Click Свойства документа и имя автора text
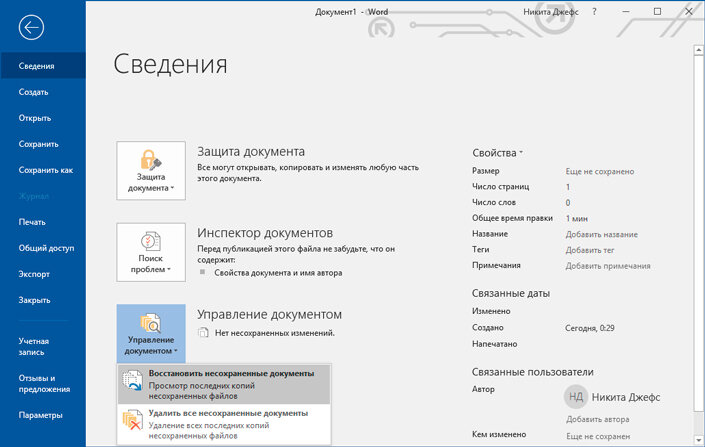Image resolution: width=705 pixels, height=447 pixels. [x=278, y=273]
